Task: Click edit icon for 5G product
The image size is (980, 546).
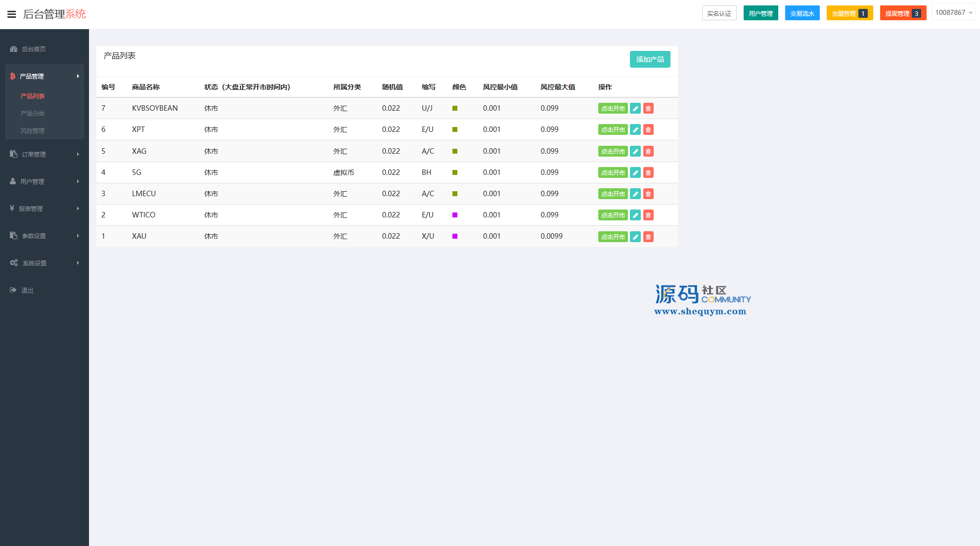Action: click(635, 173)
